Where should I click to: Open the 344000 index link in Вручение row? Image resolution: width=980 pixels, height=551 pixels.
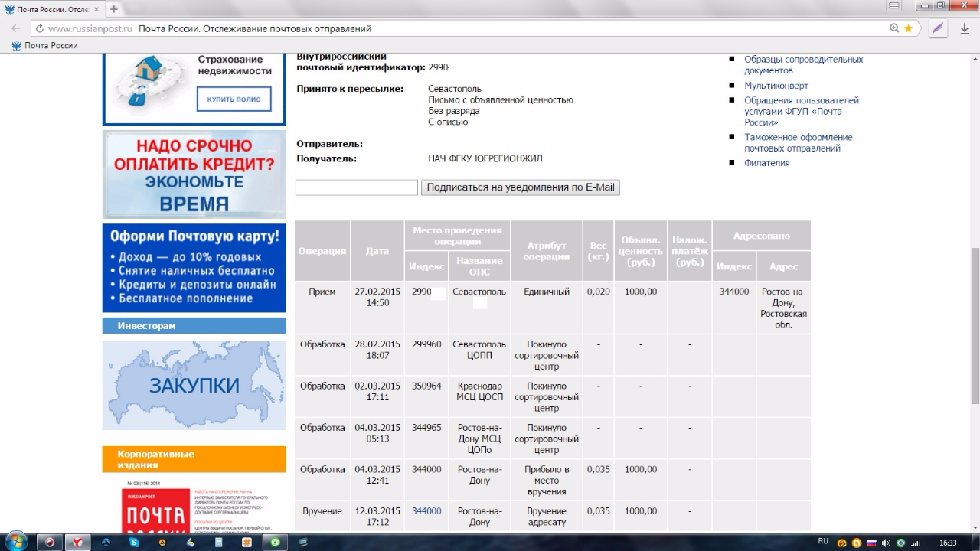pyautogui.click(x=426, y=511)
